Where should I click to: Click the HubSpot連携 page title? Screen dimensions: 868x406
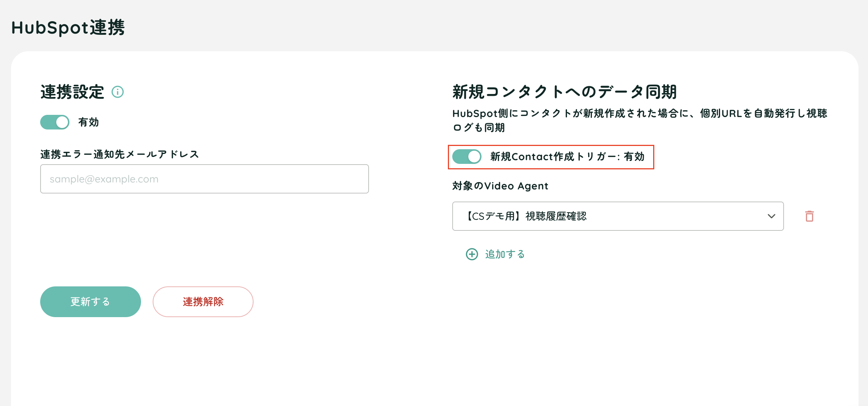(68, 27)
